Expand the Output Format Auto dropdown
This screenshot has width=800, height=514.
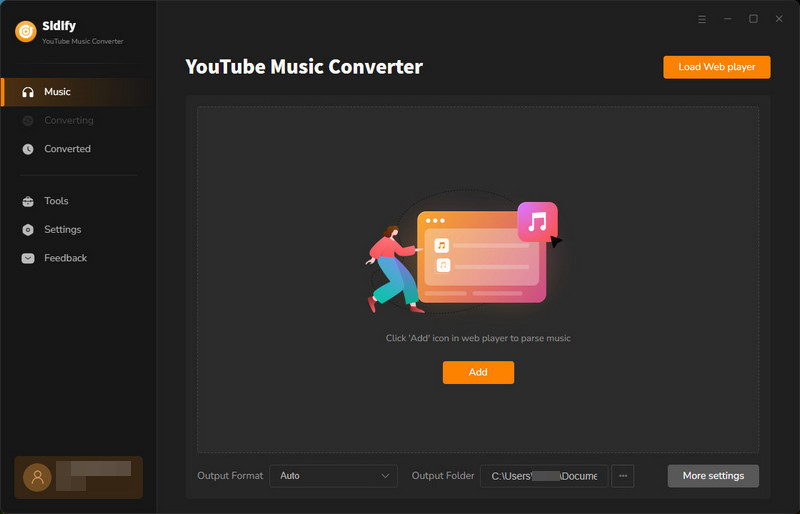(x=333, y=476)
